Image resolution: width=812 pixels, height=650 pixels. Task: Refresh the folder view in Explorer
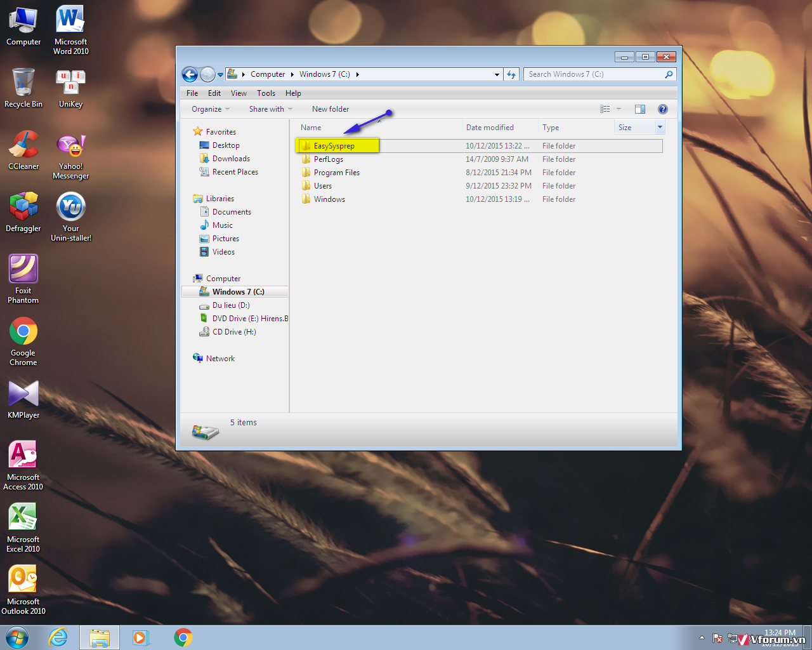(511, 74)
